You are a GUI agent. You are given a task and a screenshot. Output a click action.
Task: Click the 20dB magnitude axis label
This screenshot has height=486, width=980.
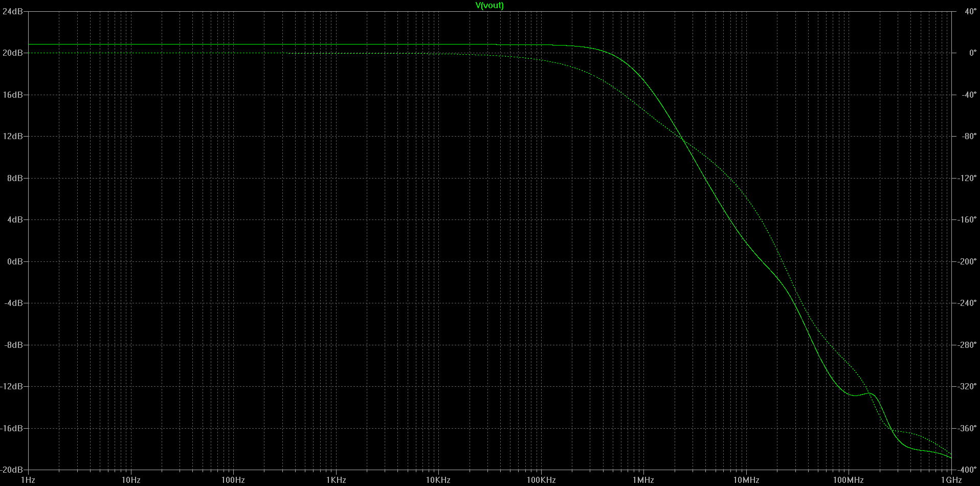(x=12, y=53)
